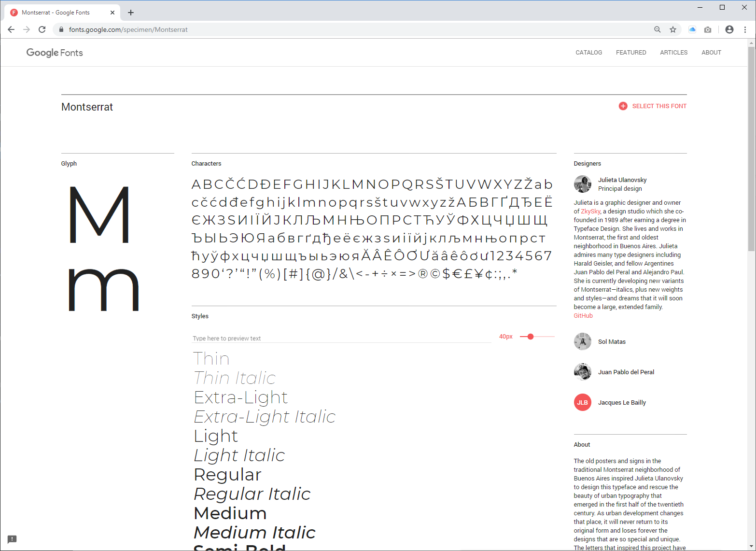
Task: Click the Designers section heading
Action: click(587, 164)
